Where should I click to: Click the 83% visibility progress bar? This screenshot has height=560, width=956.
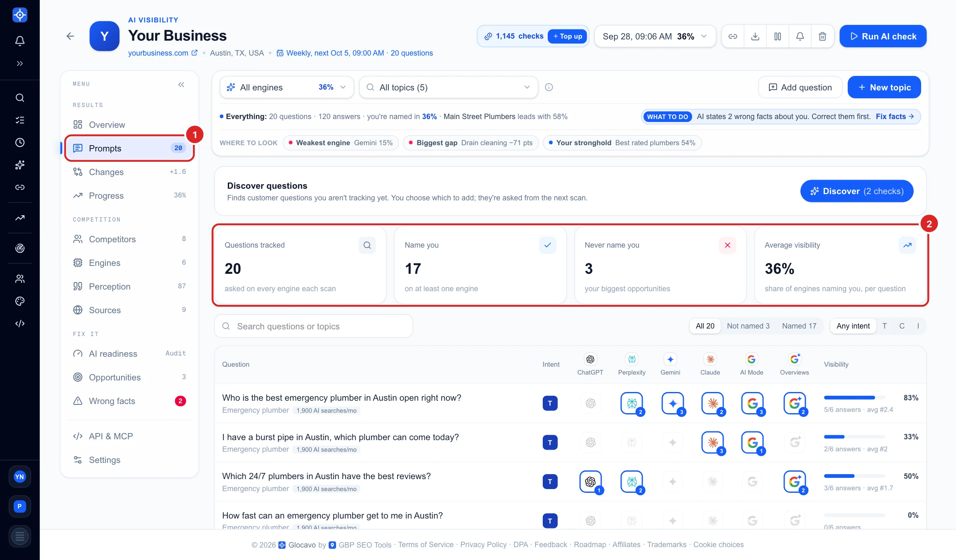(854, 398)
